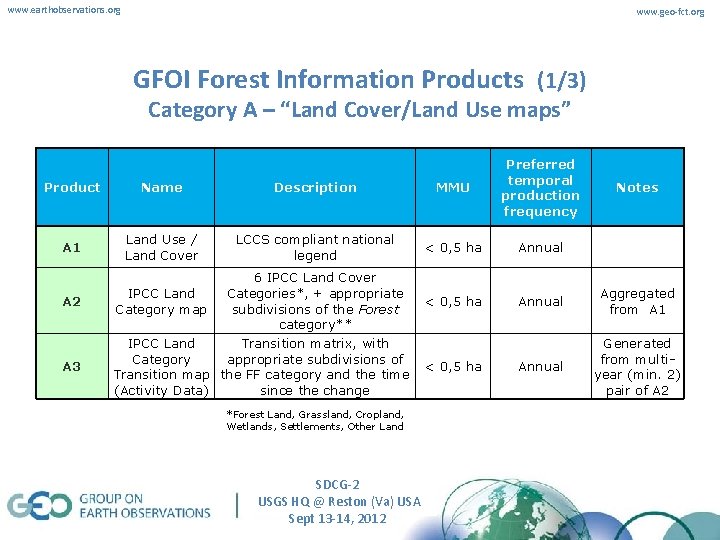Click the Forest Land, Grassland footnote text
Viewport: 720px width, 540px height.
click(x=315, y=420)
